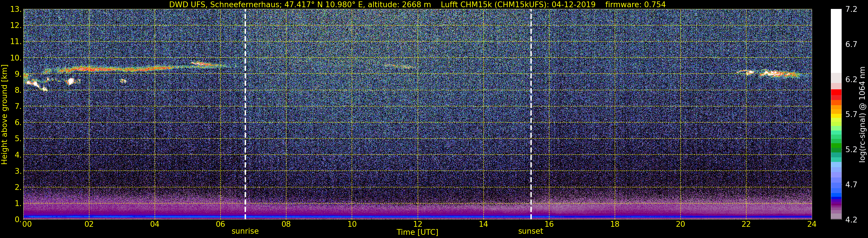Click the white top section of the colorbar
Viewport: 868px width, 238px height.
point(836,40)
